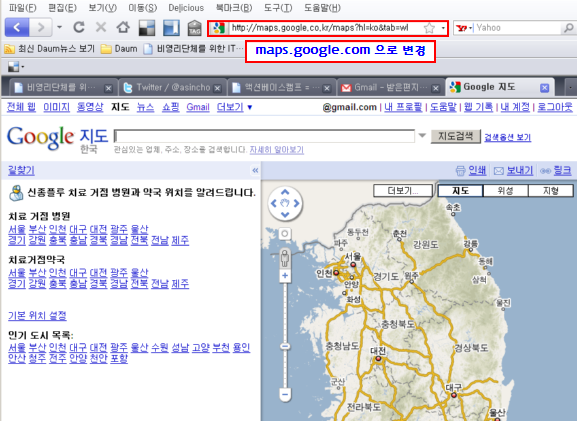
Task: Zoom out with the minus button
Action: (x=285, y=395)
